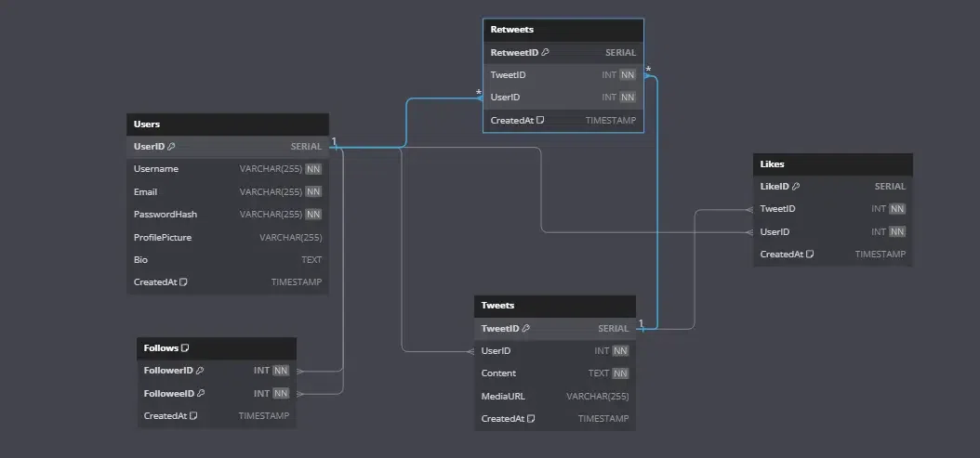
Task: Select the key icon next to TweetID in Tweets table
Action: [525, 328]
